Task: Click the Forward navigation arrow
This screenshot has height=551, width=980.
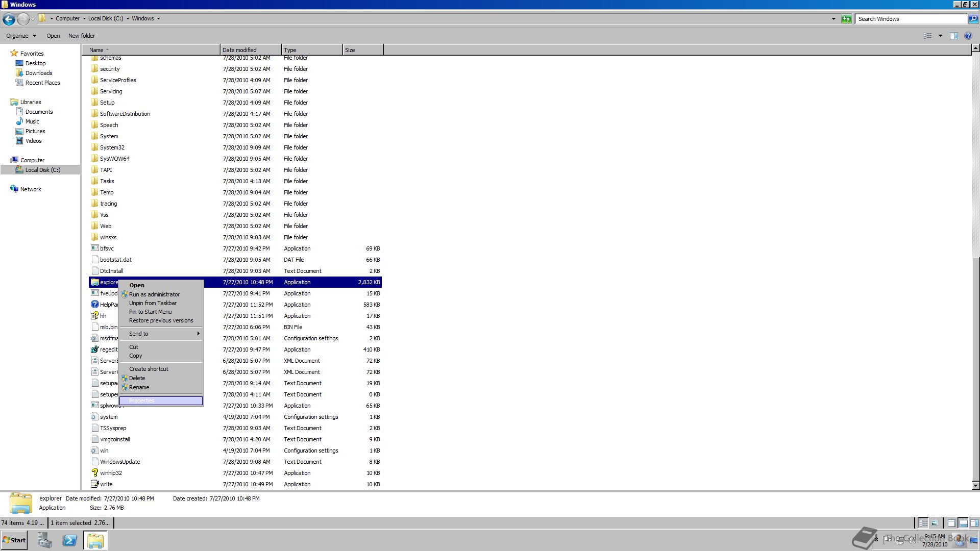Action: [x=23, y=19]
